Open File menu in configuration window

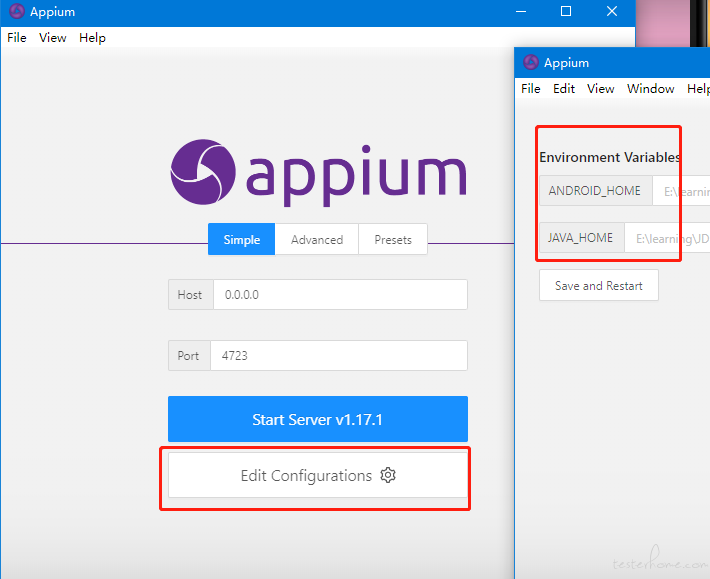530,88
